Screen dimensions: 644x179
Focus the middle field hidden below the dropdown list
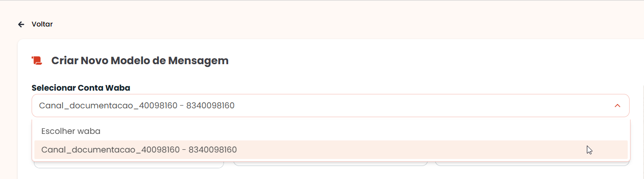pos(330,163)
